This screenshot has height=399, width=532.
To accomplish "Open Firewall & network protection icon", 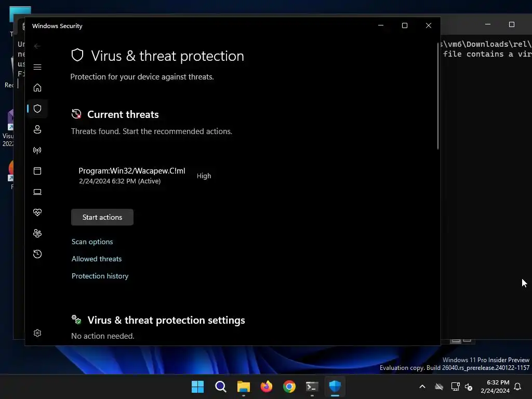I will click(37, 150).
